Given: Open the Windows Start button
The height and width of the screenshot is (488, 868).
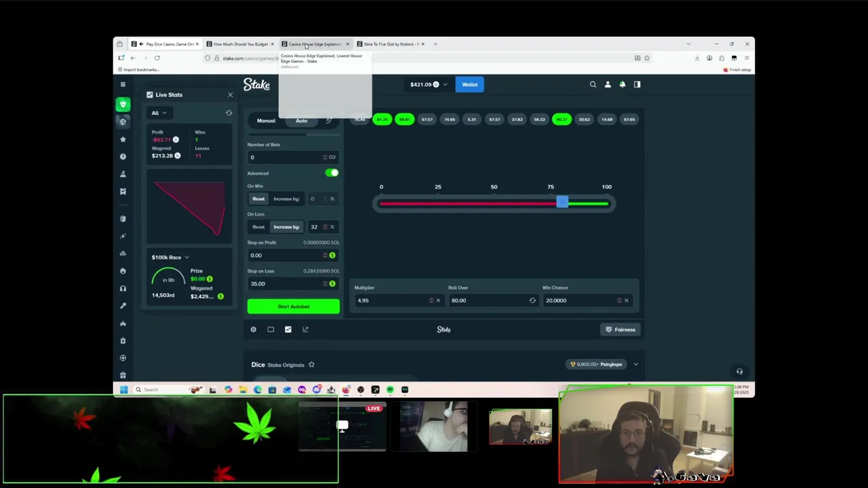Looking at the screenshot, I should tap(123, 390).
